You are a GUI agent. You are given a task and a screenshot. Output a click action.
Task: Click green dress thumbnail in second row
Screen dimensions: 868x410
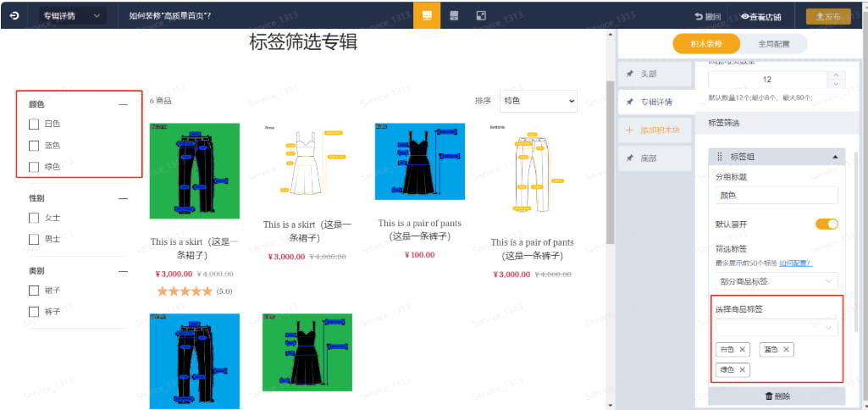(x=307, y=352)
